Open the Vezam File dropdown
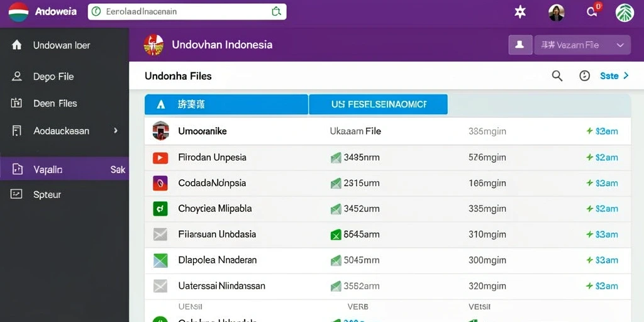Image resolution: width=644 pixels, height=322 pixels. tap(582, 45)
